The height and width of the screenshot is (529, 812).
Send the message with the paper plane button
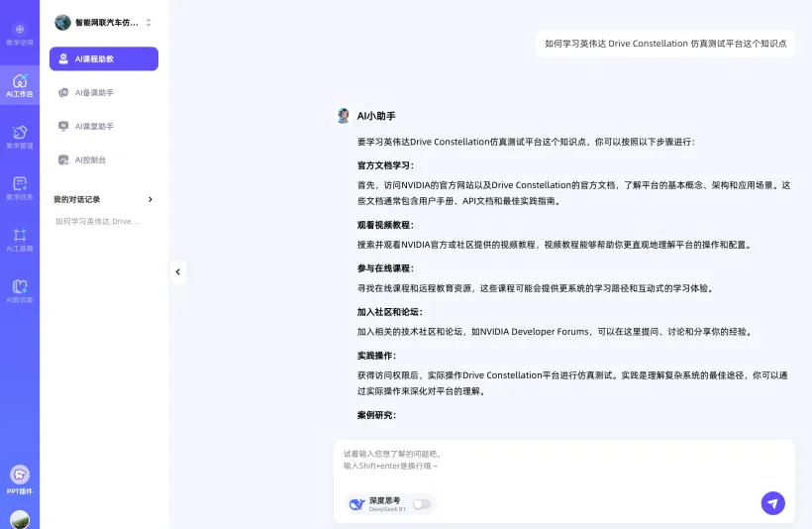click(x=772, y=503)
